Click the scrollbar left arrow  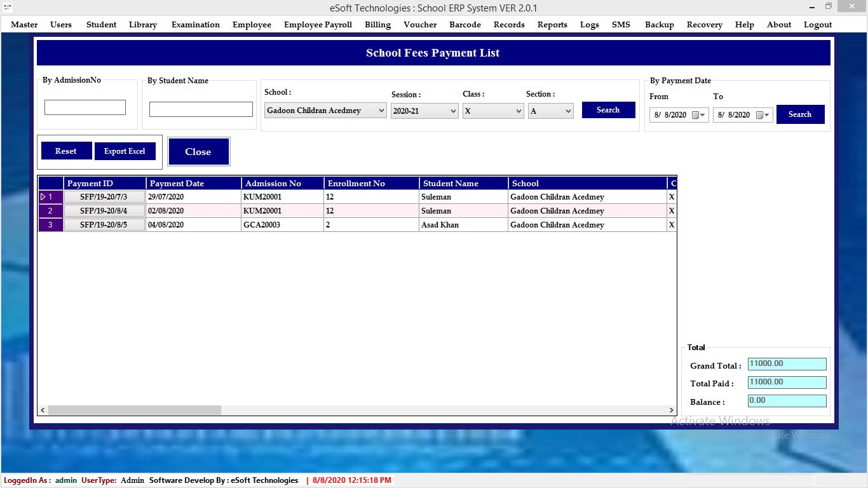pyautogui.click(x=43, y=410)
